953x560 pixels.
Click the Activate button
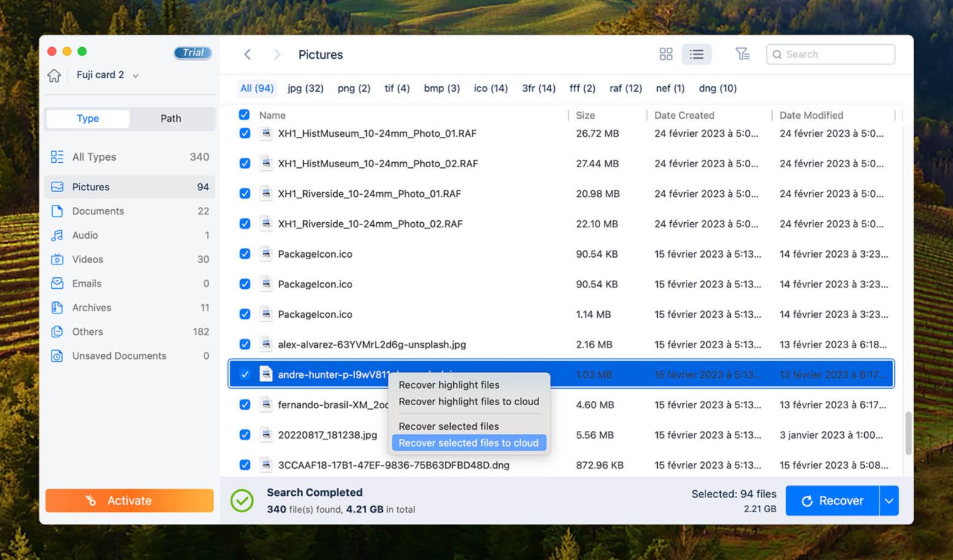pos(129,500)
